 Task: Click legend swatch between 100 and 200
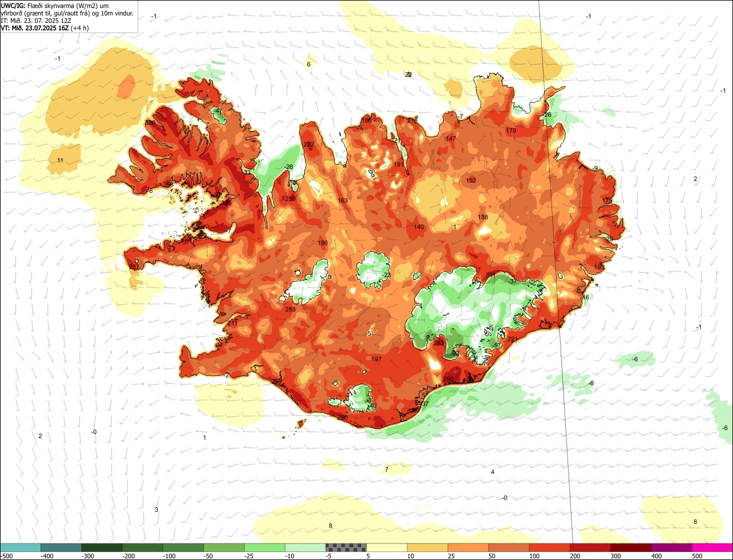(549, 547)
